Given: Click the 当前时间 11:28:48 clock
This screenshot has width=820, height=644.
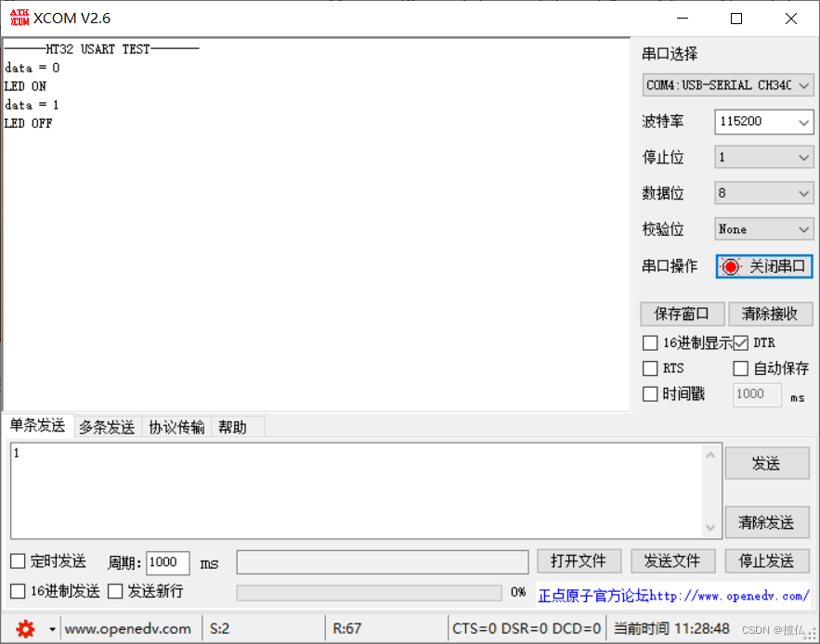Looking at the screenshot, I should (x=671, y=629).
